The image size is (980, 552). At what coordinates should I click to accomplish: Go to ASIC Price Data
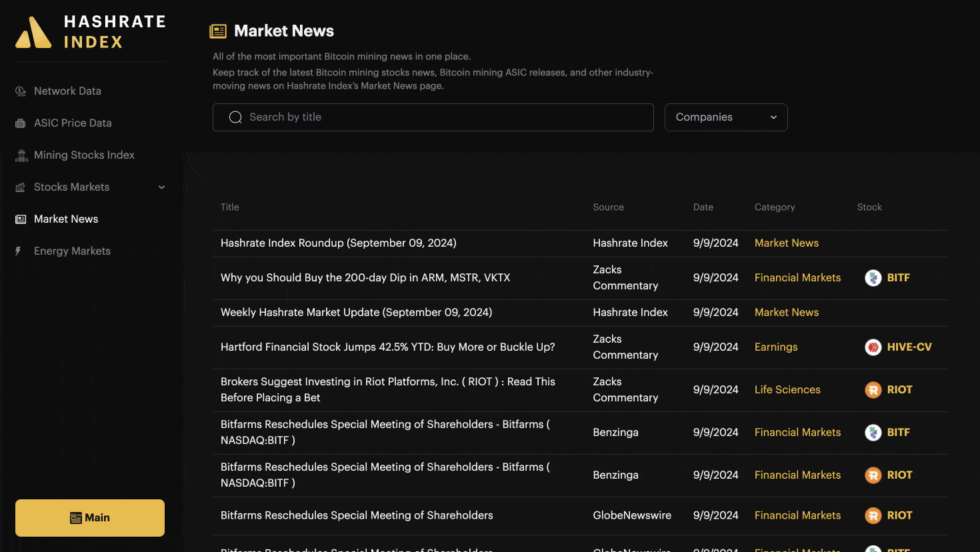pyautogui.click(x=73, y=123)
